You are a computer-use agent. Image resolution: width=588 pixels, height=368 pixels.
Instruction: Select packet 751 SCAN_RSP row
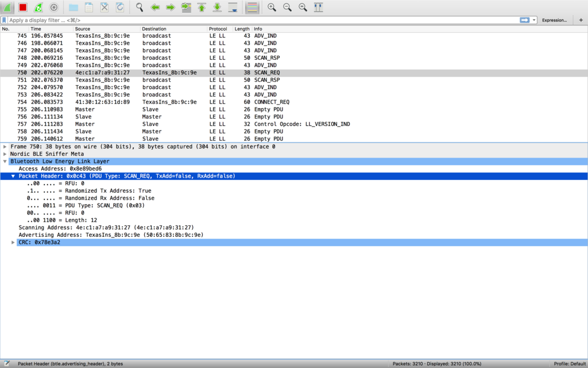click(294, 80)
